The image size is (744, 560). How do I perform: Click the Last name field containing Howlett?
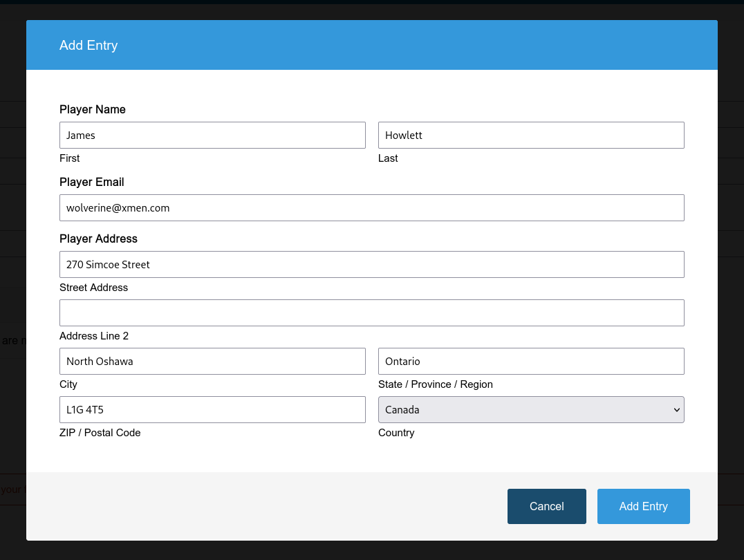click(531, 136)
